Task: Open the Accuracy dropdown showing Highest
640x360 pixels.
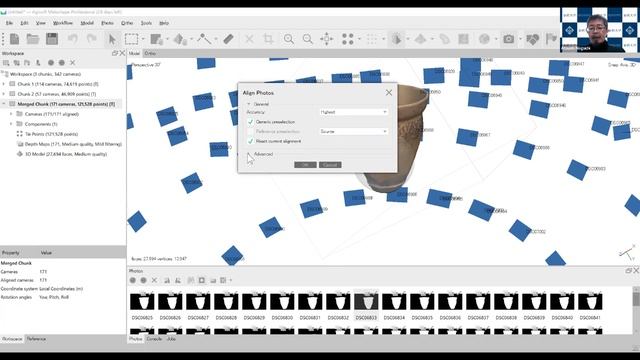Action: coord(353,112)
